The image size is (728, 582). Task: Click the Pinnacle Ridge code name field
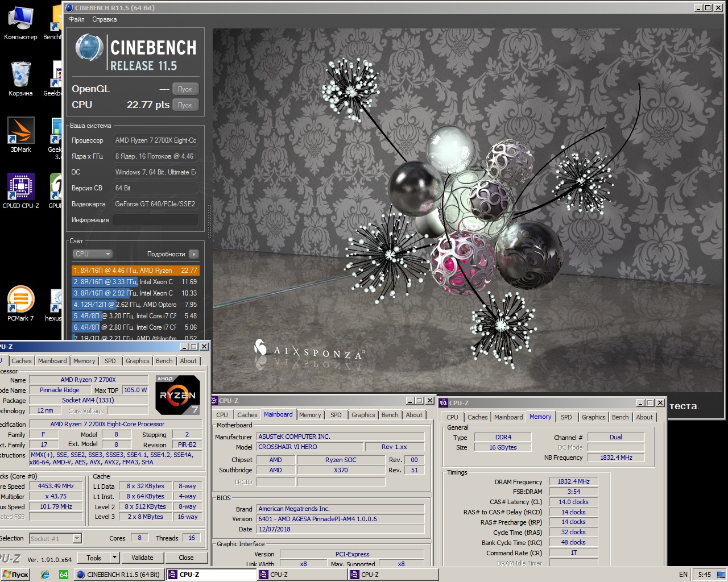60,390
